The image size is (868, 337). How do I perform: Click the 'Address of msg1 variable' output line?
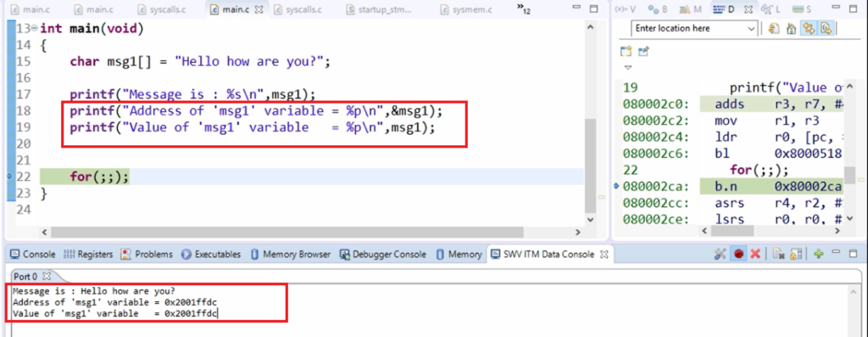click(x=115, y=303)
